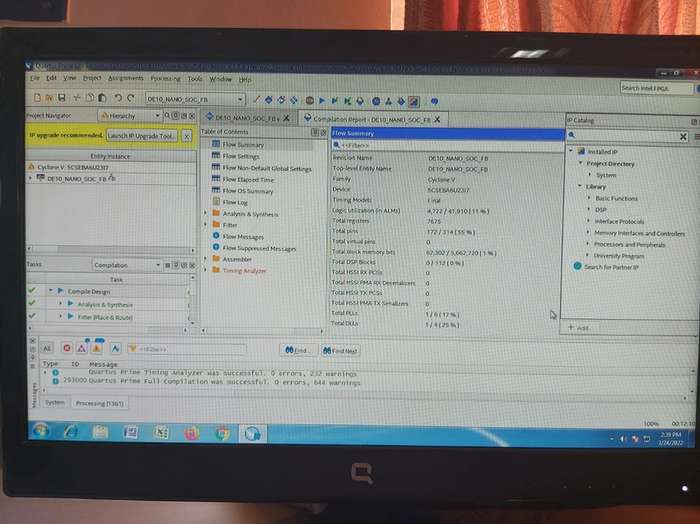
Task: Expand DE10_NANO_SOC_FB entity in hierarchy
Action: [x=30, y=178]
